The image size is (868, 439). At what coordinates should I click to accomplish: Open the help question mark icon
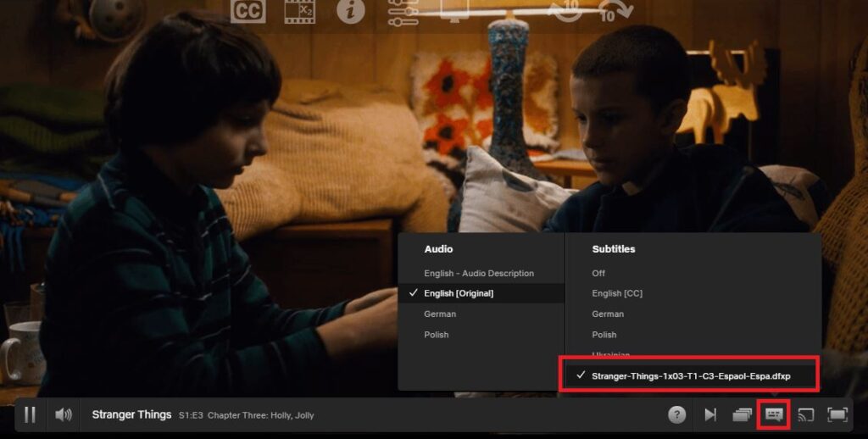pyautogui.click(x=676, y=414)
